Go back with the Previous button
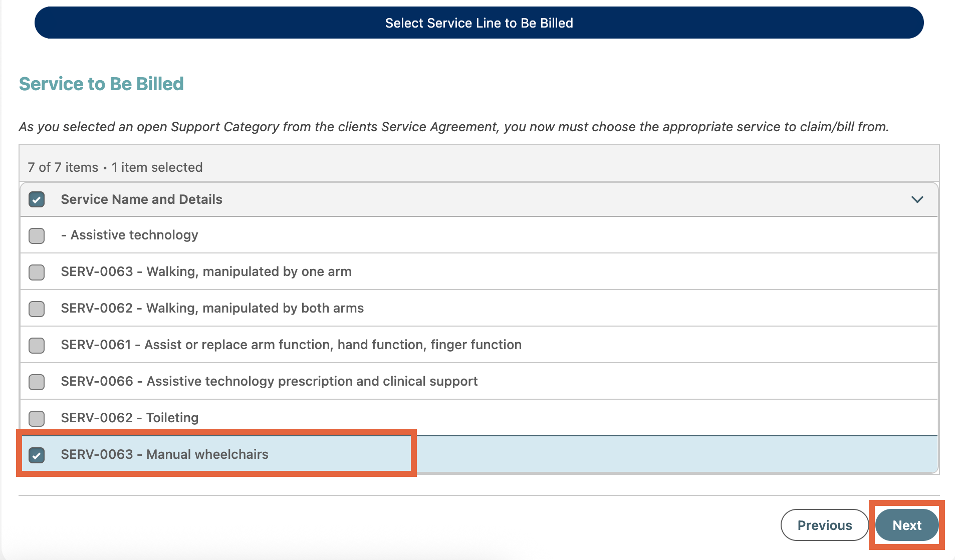955x560 pixels. [824, 525]
